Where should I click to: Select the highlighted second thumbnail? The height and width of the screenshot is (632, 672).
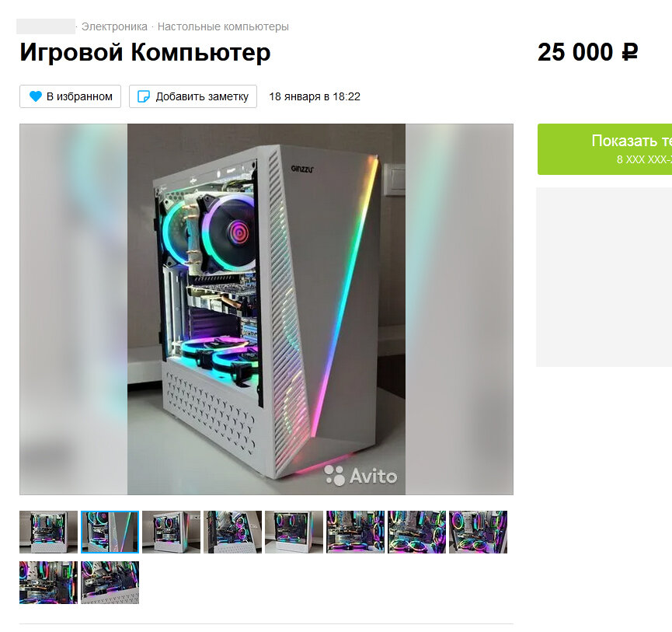(110, 532)
